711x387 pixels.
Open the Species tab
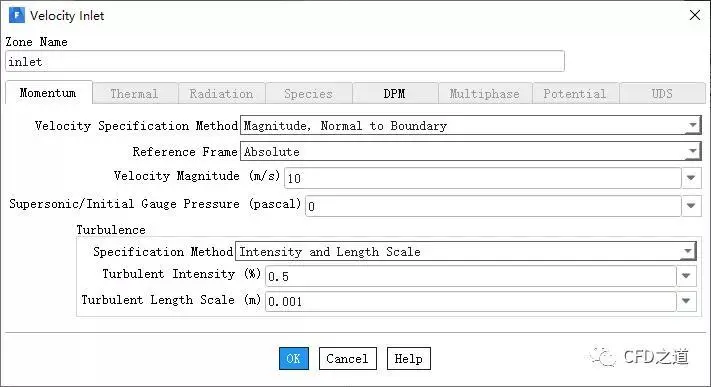(x=308, y=94)
